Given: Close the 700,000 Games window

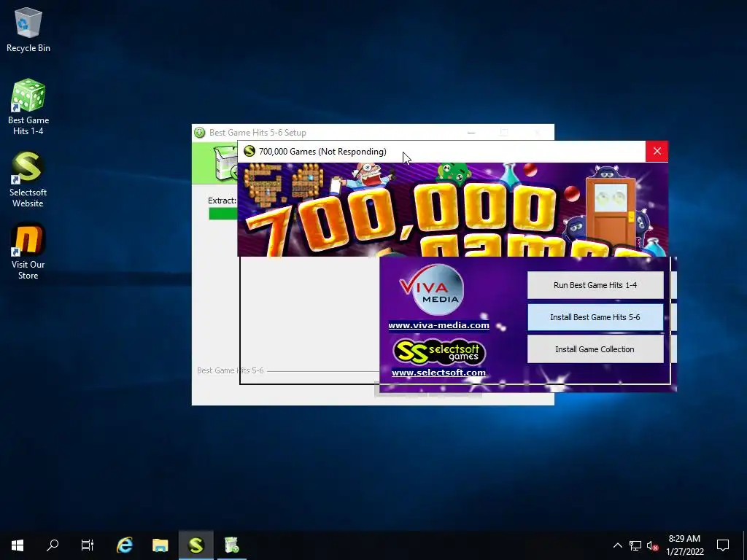Looking at the screenshot, I should click(x=657, y=152).
